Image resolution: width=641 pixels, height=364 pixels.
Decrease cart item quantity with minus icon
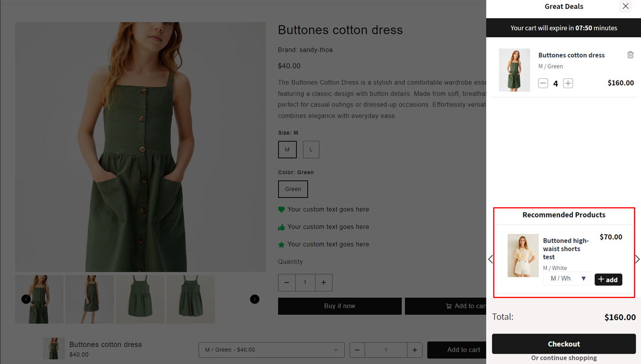click(x=543, y=83)
